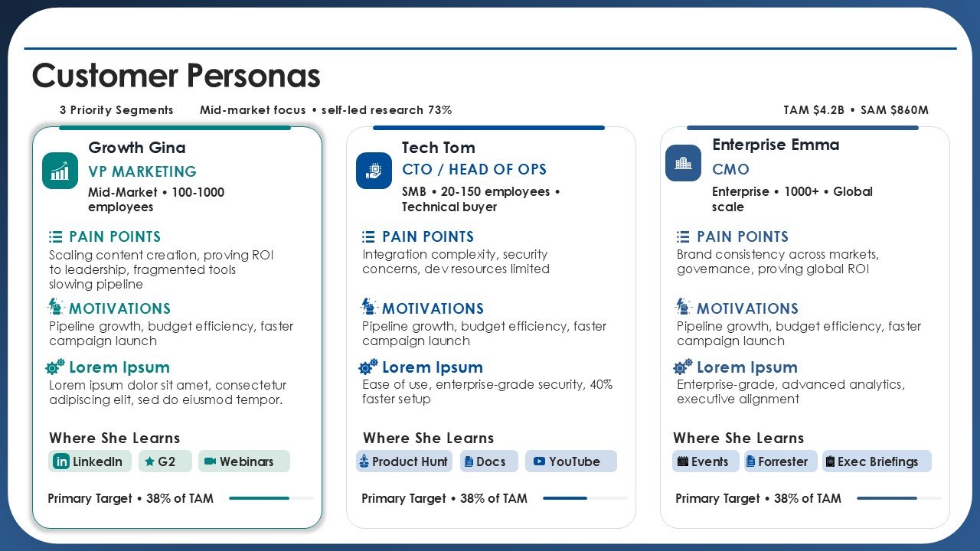Click 'Mid-market focus • self-led research 73%'

tap(326, 110)
